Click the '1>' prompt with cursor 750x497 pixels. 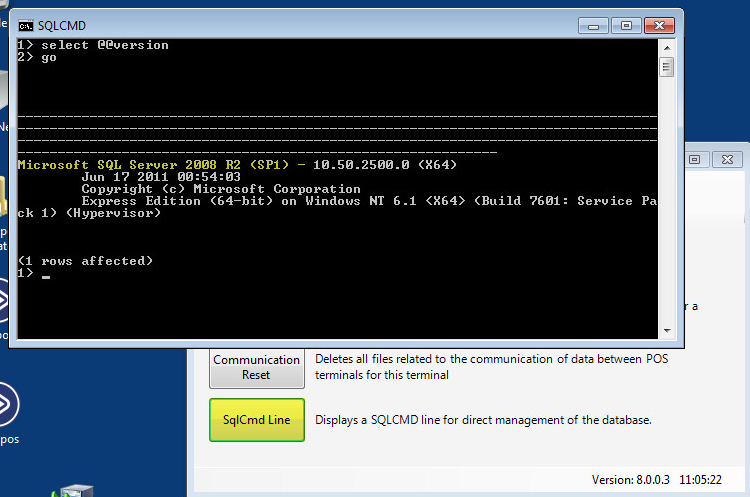33,273
